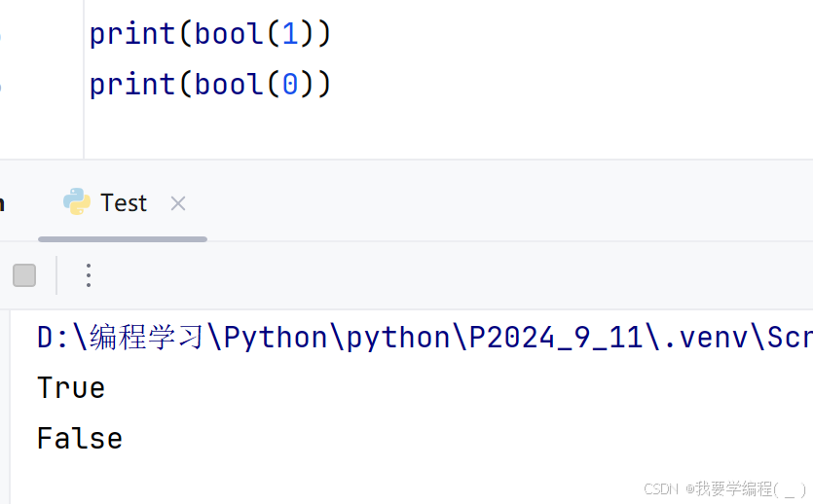Click the interpreter path line in console

tap(425, 338)
